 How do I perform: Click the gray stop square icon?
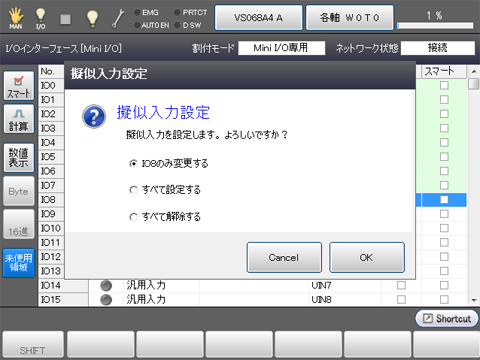click(x=65, y=19)
